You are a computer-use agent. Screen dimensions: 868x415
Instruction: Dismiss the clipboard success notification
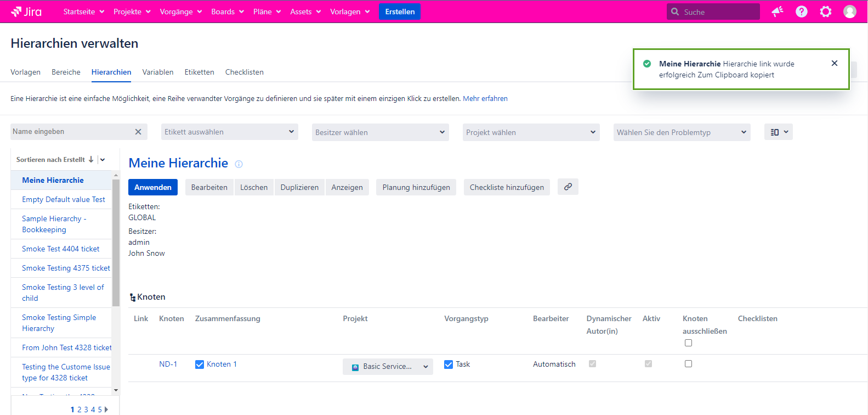point(835,63)
